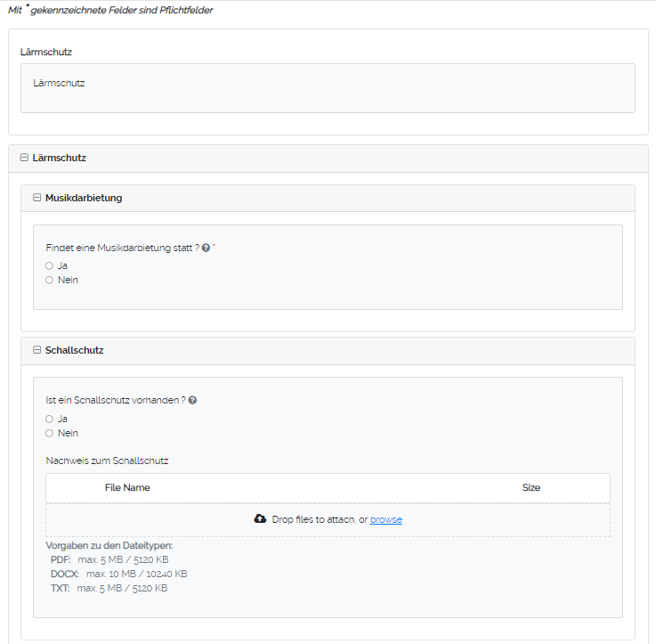Click the Schallschutz section heading text
Screen dimensions: 656x644
coord(75,351)
